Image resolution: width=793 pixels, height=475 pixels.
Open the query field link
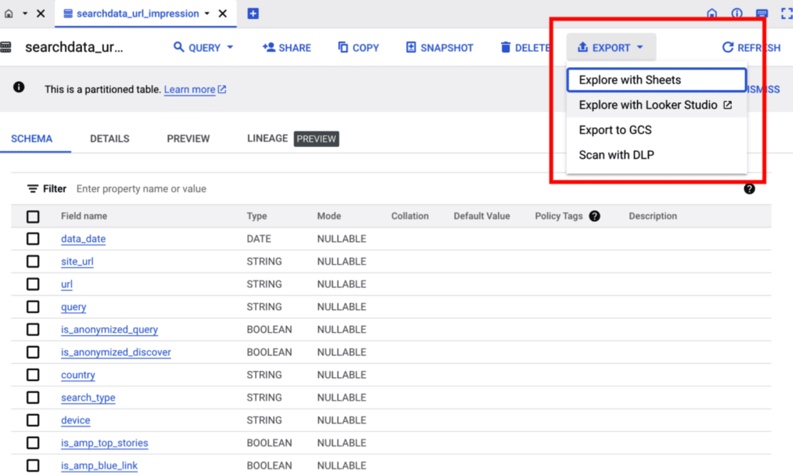pyautogui.click(x=73, y=307)
